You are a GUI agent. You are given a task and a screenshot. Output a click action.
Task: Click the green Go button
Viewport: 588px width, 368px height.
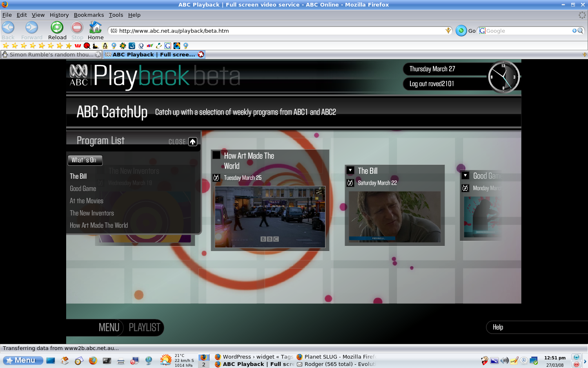461,31
